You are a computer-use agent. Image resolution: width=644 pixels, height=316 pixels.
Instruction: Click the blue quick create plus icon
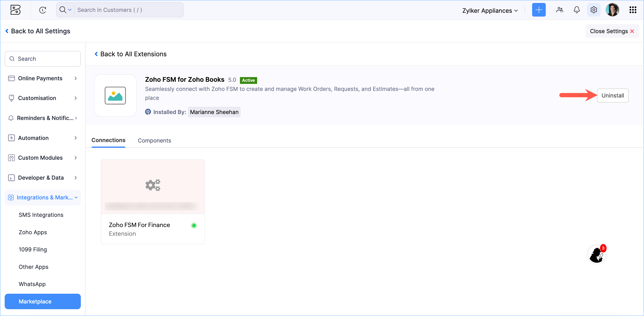539,10
